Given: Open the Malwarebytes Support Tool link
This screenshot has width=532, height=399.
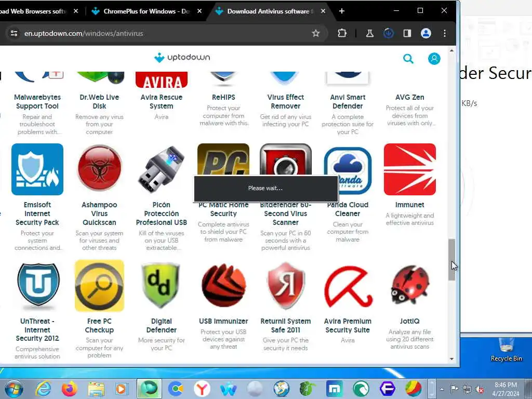Looking at the screenshot, I should point(37,101).
